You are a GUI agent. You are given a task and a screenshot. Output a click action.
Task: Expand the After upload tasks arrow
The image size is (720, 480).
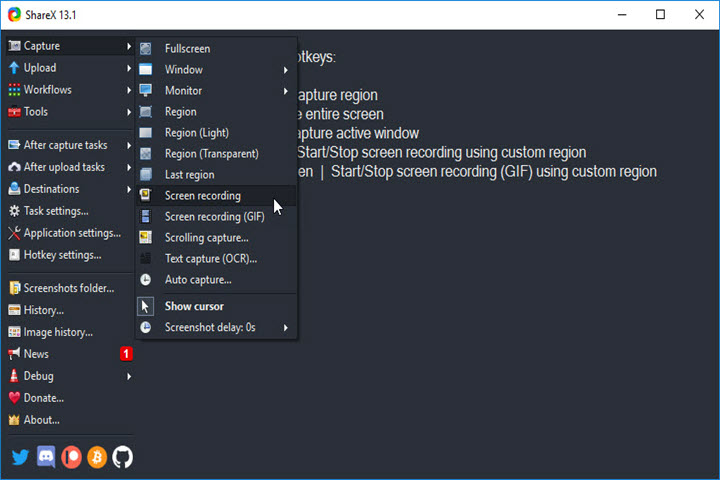pos(129,167)
